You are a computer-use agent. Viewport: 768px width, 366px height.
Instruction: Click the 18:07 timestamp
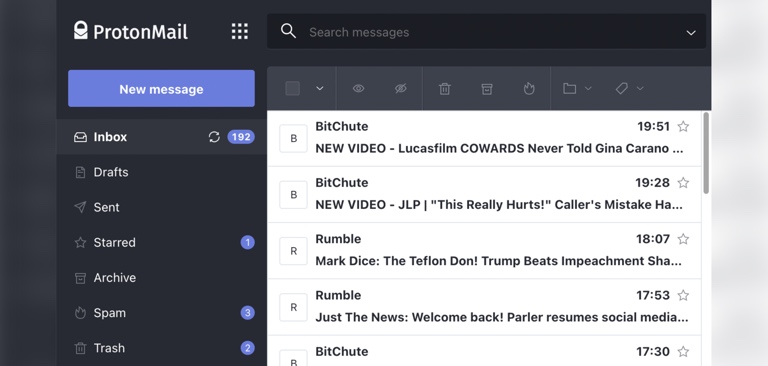[x=653, y=239]
